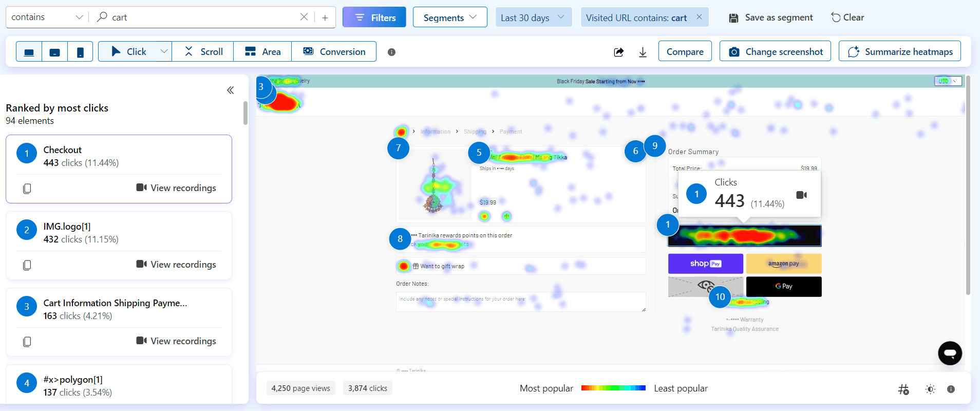Click the shop Pay button in screenshot
Screen dimensions: 980x411
(x=705, y=264)
